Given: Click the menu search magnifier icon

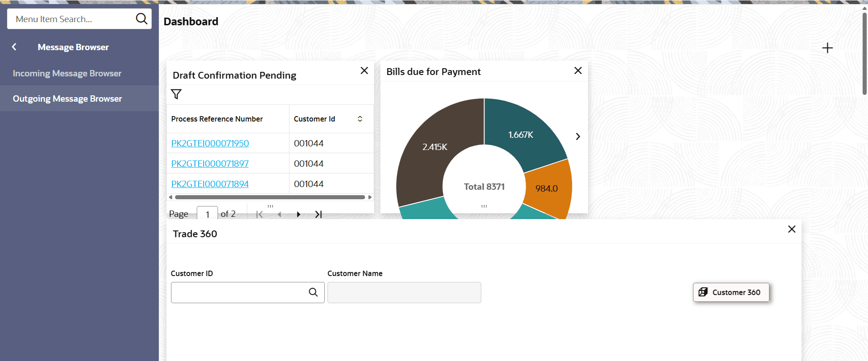Looking at the screenshot, I should (142, 19).
